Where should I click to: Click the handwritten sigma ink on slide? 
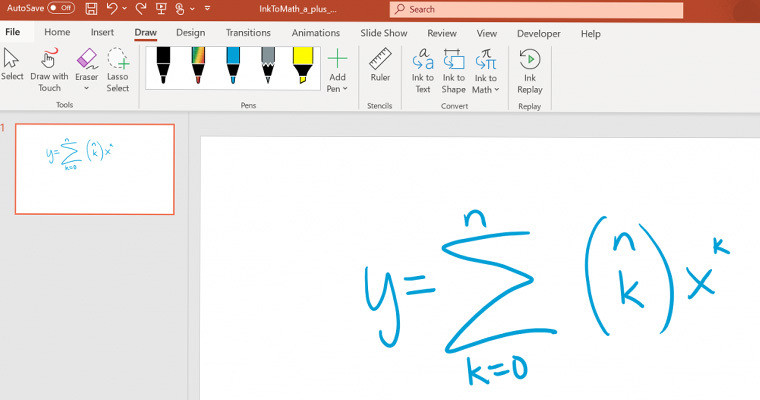coord(499,291)
